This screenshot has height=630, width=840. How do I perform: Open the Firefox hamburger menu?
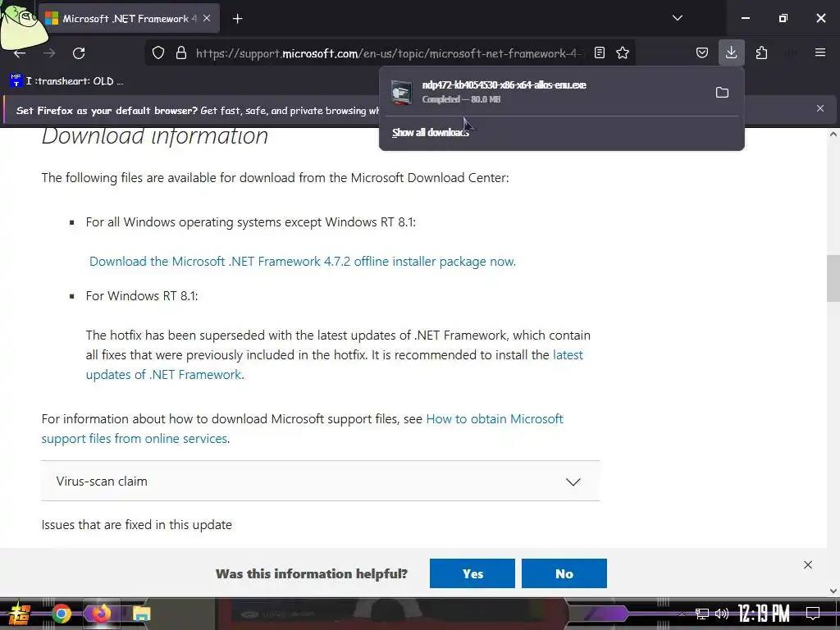820,52
